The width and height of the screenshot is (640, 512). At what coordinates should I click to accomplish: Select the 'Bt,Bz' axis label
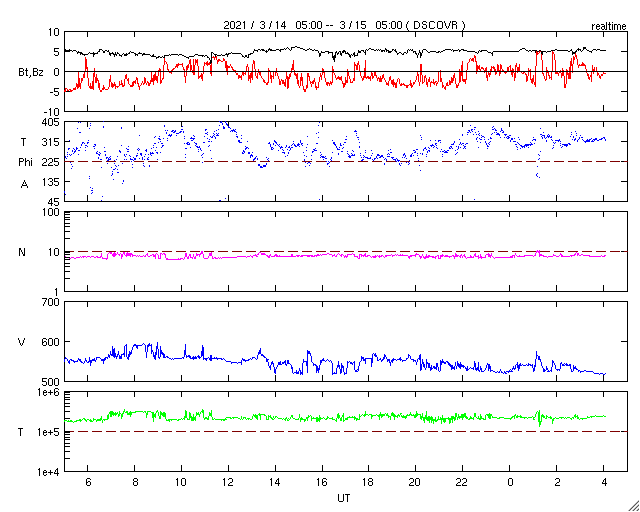(x=31, y=73)
